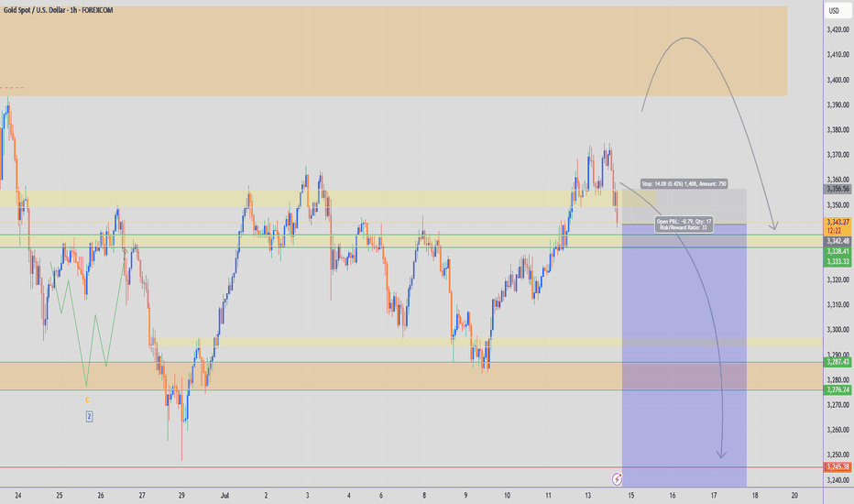Click the red 3,245.38 price tag
Viewport: 854px width, 504px height.
(838, 467)
